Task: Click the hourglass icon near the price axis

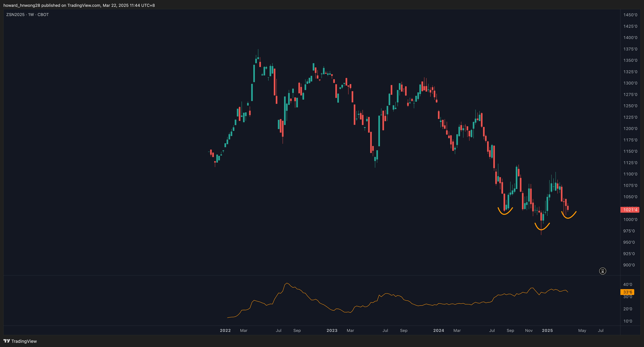Action: [603, 271]
